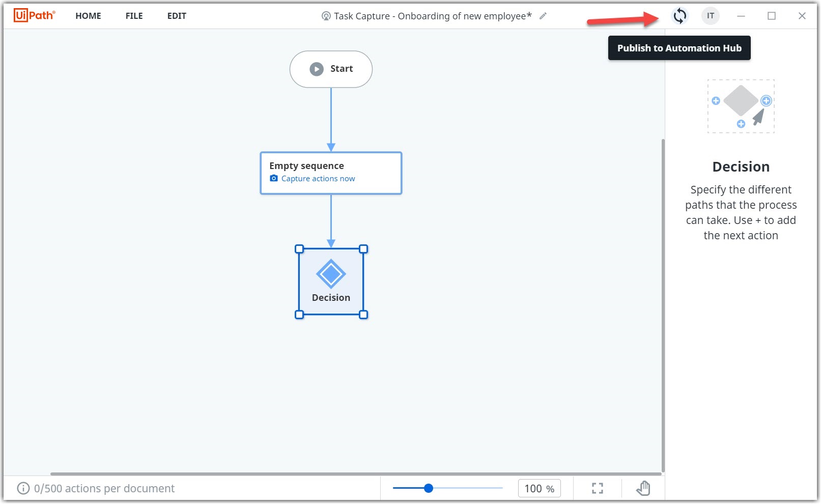Click the Capture actions now link
821x504 pixels.
[x=317, y=178]
